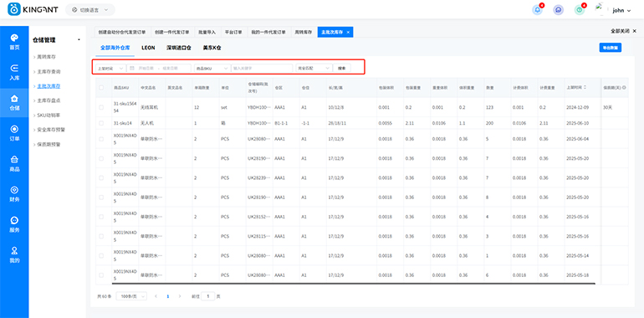Click the 搜索 search button

[x=342, y=68]
